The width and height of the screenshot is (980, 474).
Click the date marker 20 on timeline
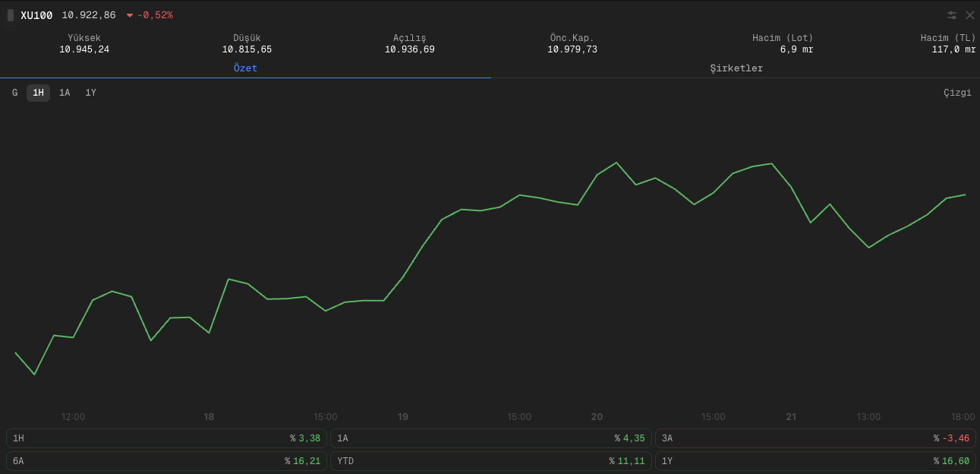point(597,417)
